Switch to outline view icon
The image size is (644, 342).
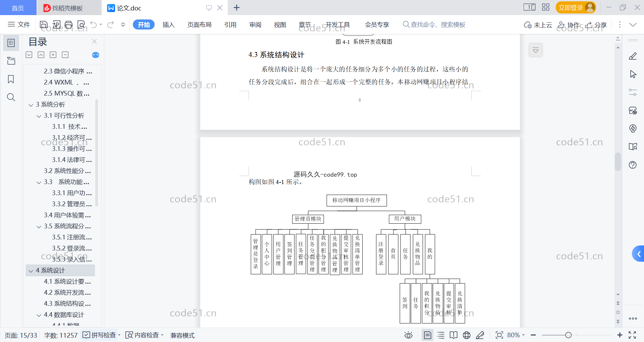tap(441, 335)
